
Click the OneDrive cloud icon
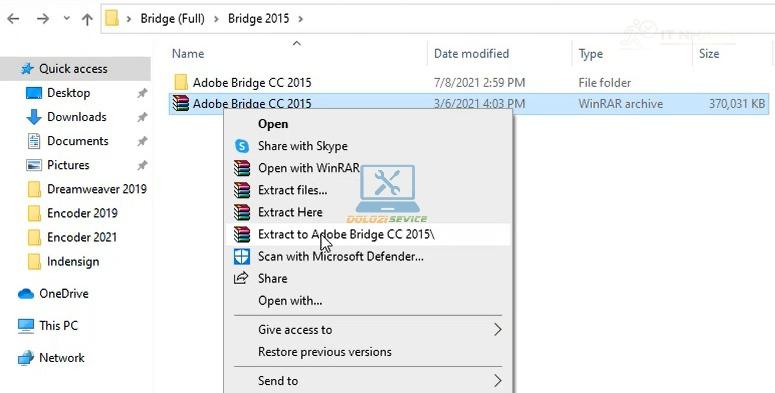point(26,294)
